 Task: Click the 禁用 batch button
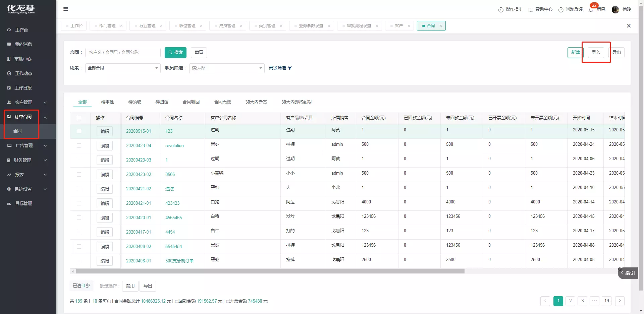click(130, 286)
